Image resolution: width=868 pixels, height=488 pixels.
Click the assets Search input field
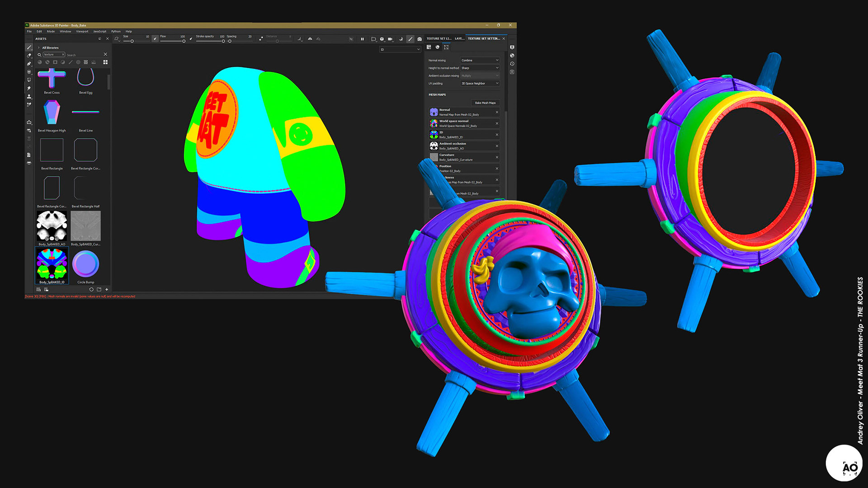click(84, 55)
